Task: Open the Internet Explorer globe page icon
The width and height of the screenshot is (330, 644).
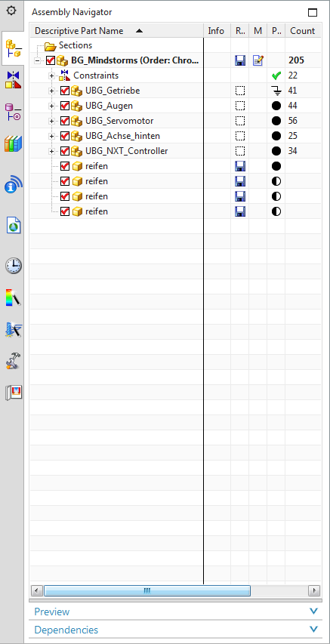Action: [x=13, y=226]
